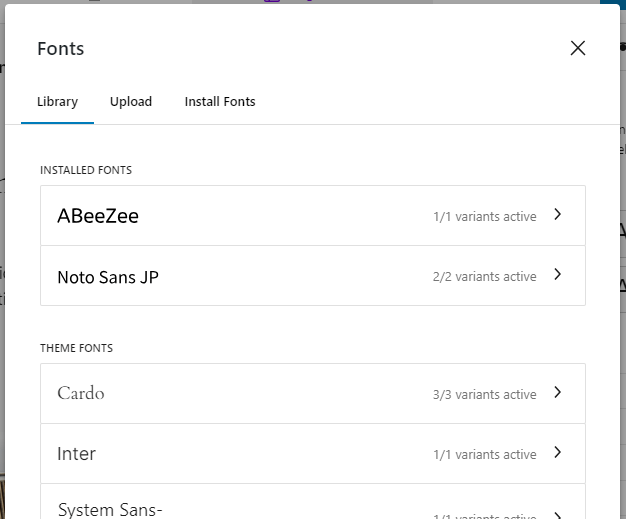626x519 pixels.
Task: Switch to the Library tab
Action: tap(57, 102)
